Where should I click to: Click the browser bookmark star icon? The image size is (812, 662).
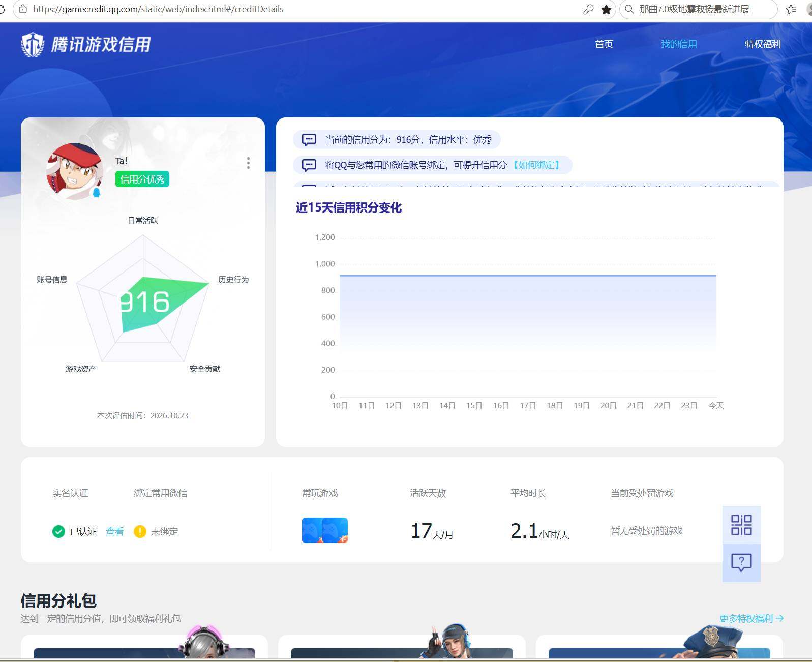[x=606, y=9]
